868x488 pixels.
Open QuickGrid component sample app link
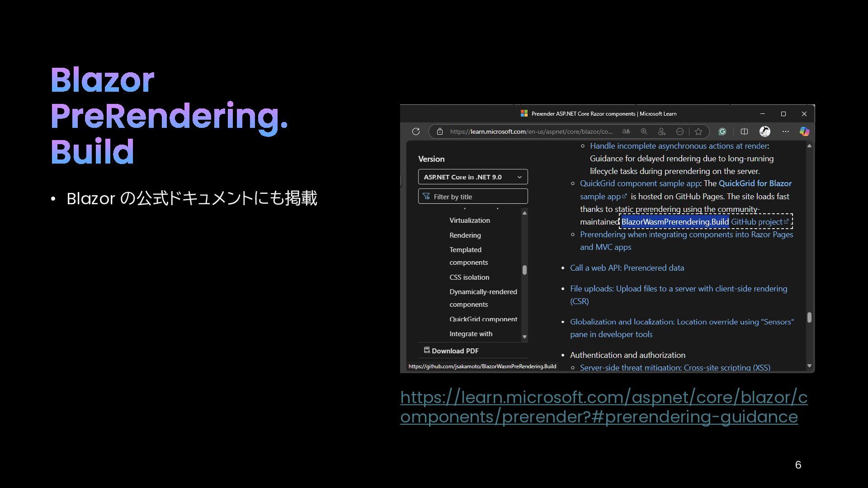tap(640, 183)
